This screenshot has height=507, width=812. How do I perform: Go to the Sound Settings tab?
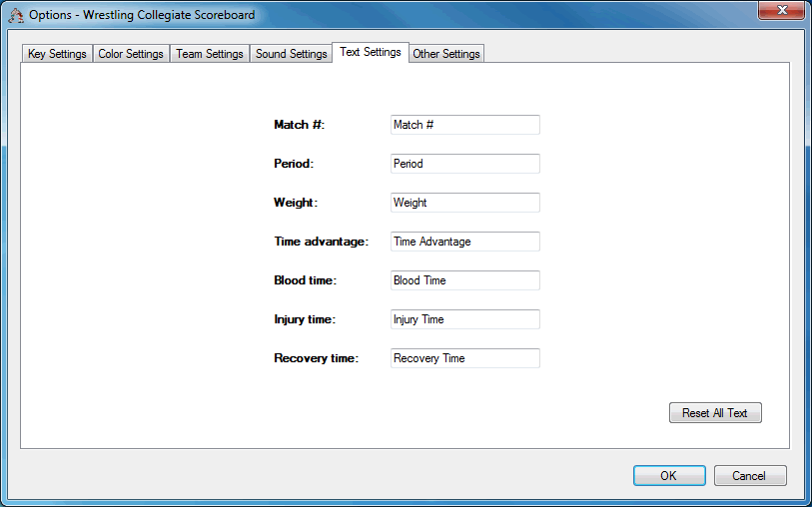pyautogui.click(x=291, y=54)
